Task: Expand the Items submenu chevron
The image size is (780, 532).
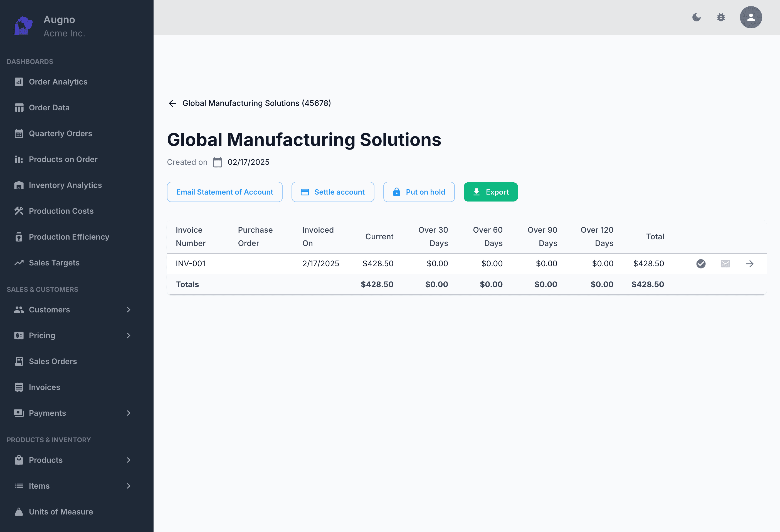Action: pos(129,486)
